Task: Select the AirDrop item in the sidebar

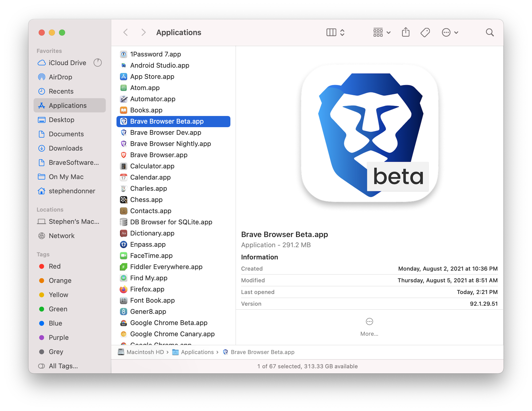Action: [61, 77]
